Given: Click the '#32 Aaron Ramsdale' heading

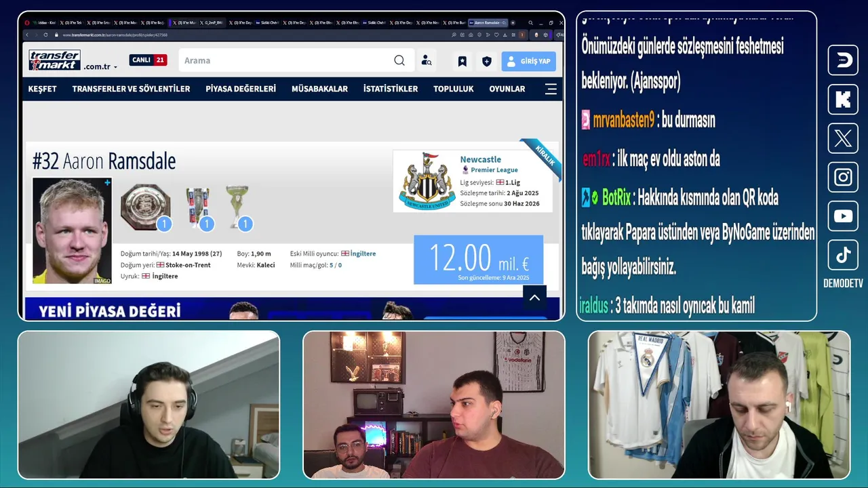Looking at the screenshot, I should coord(104,161).
